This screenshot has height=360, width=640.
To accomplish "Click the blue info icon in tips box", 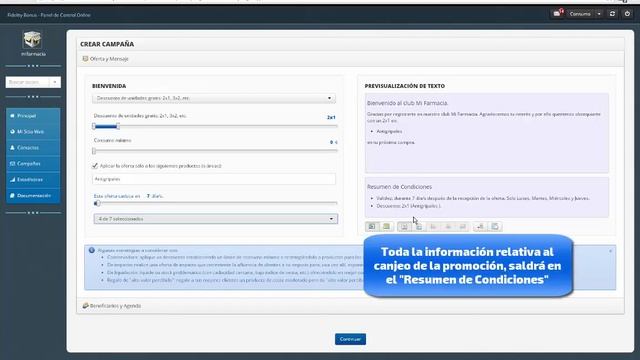I will point(91,250).
